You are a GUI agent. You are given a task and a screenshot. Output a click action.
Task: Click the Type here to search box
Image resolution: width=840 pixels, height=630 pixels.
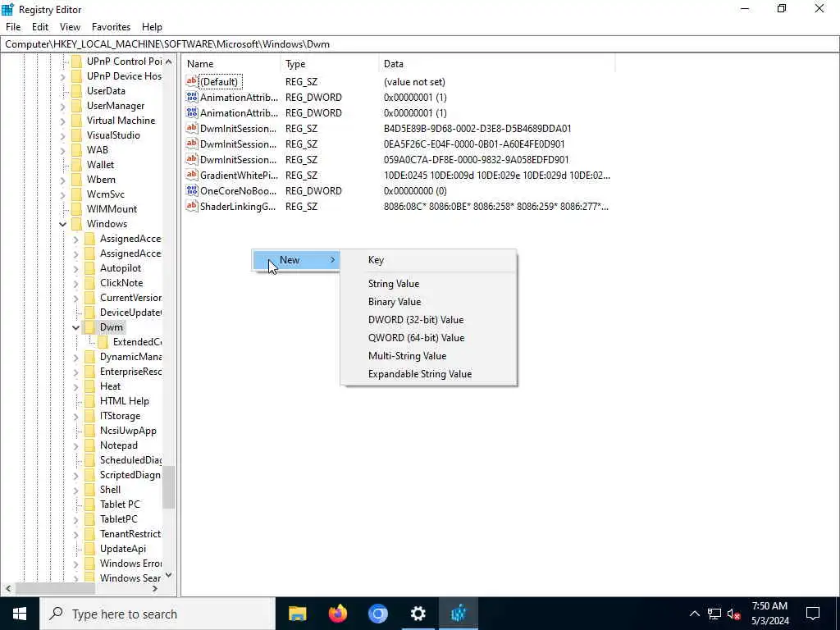pyautogui.click(x=157, y=614)
